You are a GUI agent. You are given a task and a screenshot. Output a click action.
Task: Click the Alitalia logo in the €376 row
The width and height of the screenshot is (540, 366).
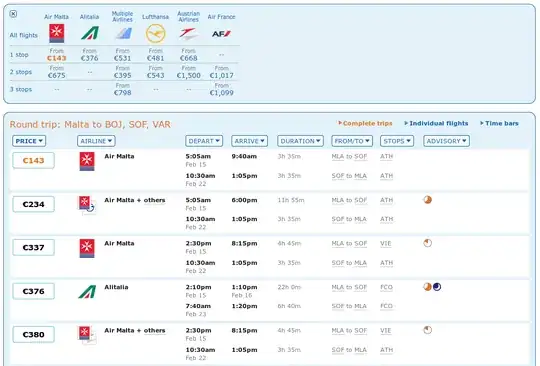pos(87,292)
